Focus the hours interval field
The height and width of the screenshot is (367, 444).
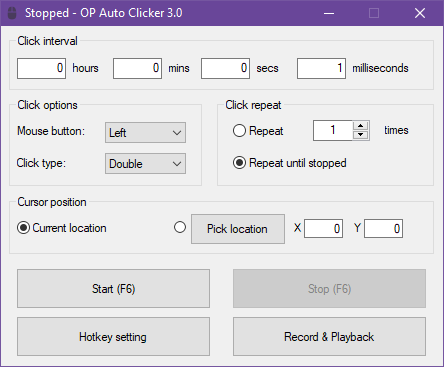pyautogui.click(x=41, y=68)
